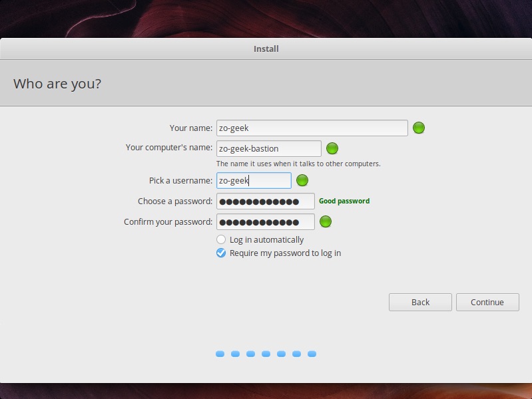The image size is (532, 399).
Task: Click green indicator beside Confirm your password
Action: click(x=326, y=221)
